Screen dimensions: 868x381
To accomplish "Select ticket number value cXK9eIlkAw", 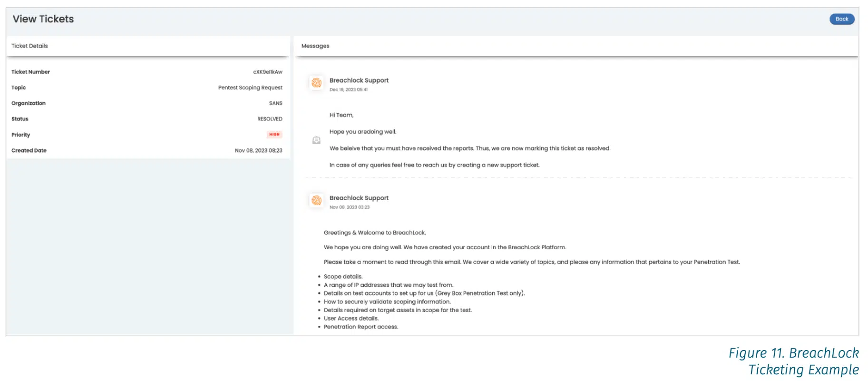I will pos(267,72).
